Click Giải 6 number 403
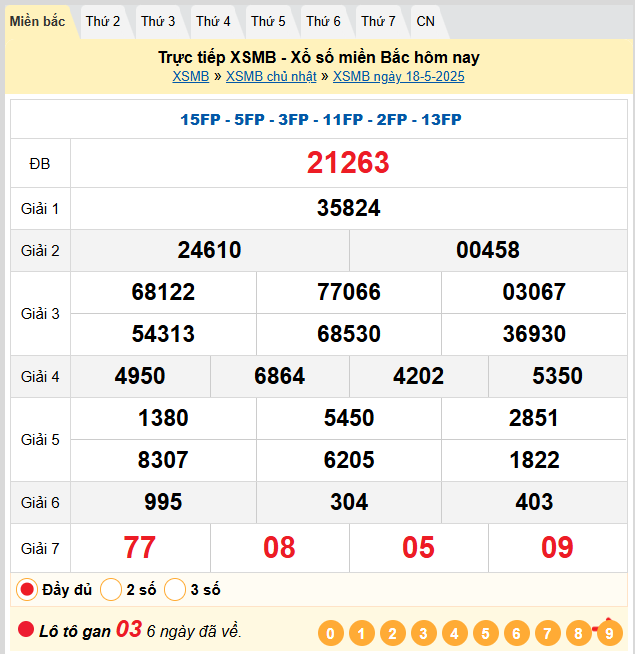The image size is (635, 654). pos(534,502)
